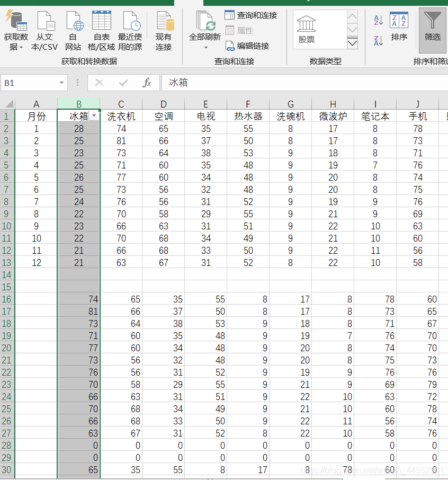Click cell E9 with value 29

pyautogui.click(x=205, y=214)
